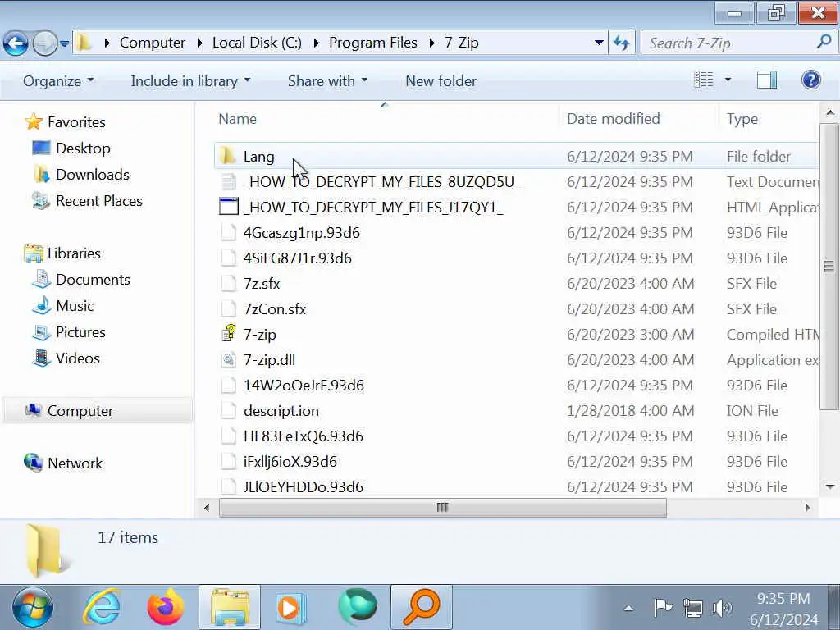Open the Windows Start button
The height and width of the screenshot is (630, 840).
[x=33, y=608]
